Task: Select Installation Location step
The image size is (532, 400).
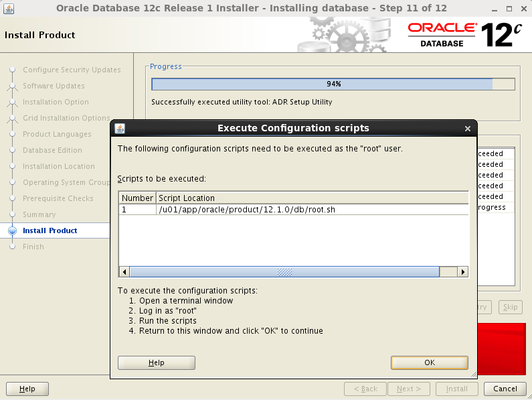Action: pos(59,166)
